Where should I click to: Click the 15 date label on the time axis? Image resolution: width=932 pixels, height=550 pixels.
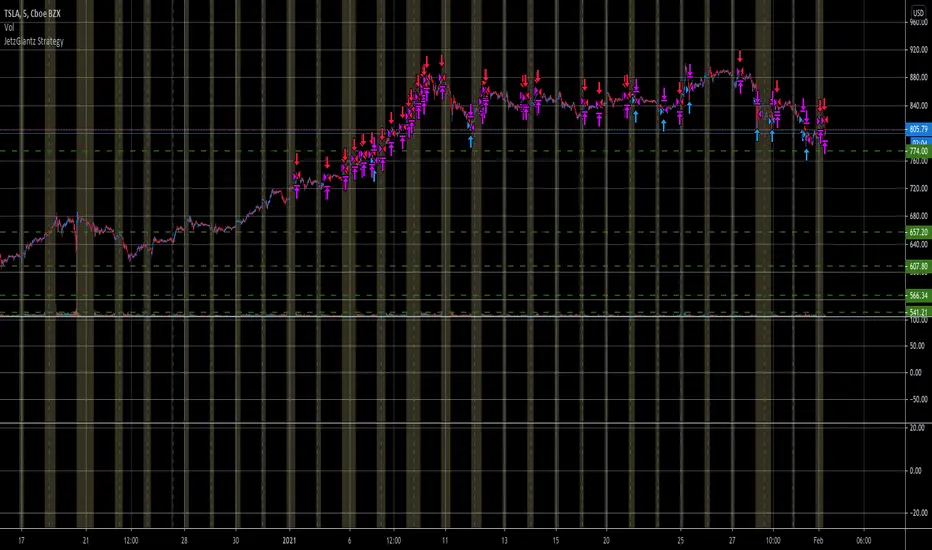[556, 540]
